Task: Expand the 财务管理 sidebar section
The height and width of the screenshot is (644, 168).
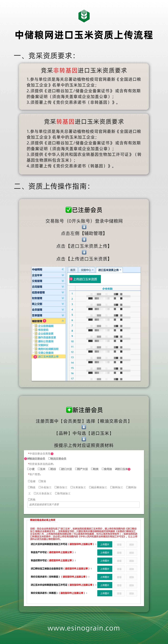Action: [x=63, y=298]
